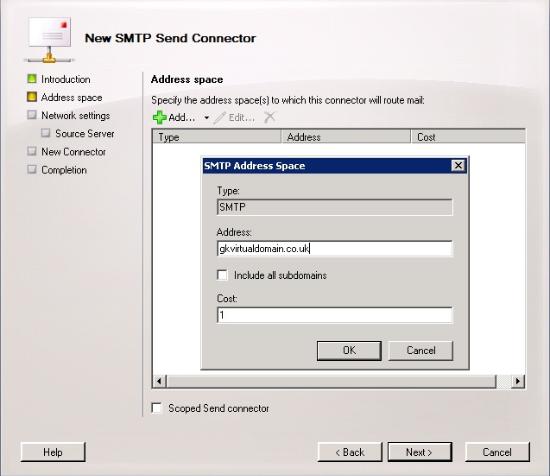Enable Include all subdomains checkbox
Viewport: 550px width, 476px height.
(x=222, y=275)
